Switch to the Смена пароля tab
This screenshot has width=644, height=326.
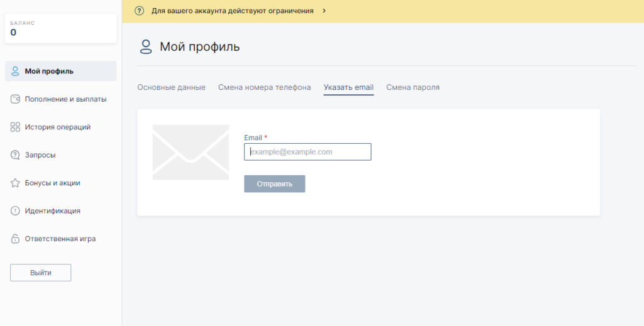(413, 87)
